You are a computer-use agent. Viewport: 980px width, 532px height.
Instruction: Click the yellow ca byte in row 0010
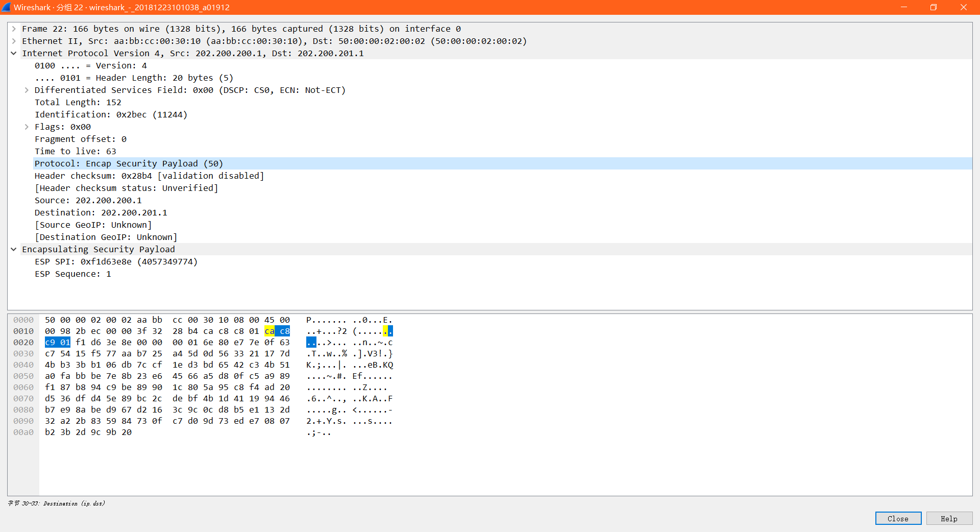269,331
